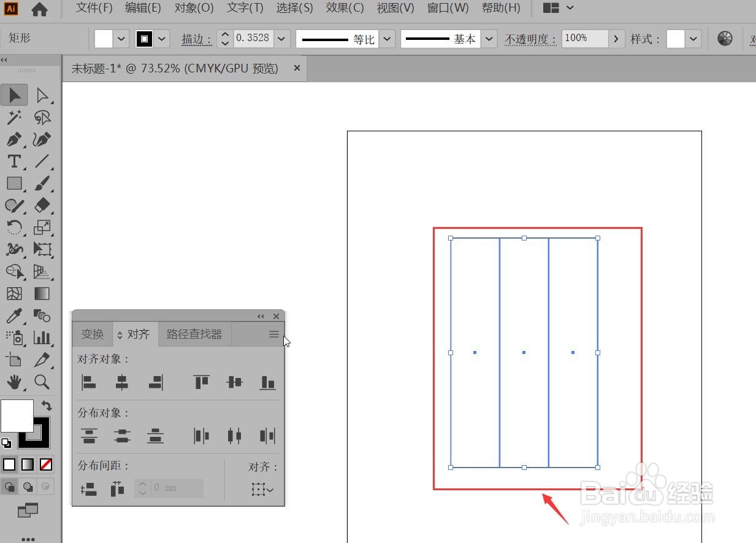The image size is (756, 543).
Task: Select the Magic Wand tool
Action: pos(14,117)
